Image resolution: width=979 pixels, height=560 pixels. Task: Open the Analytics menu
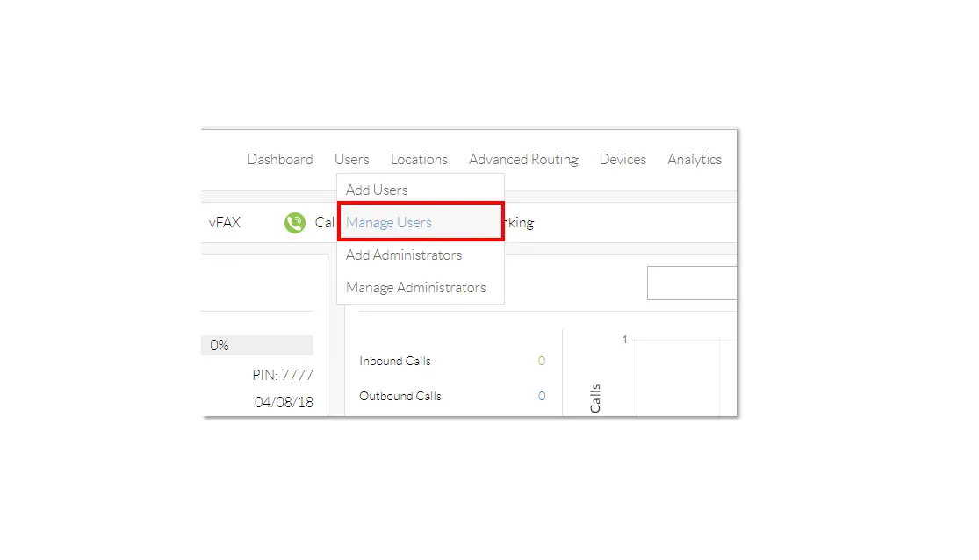click(694, 160)
